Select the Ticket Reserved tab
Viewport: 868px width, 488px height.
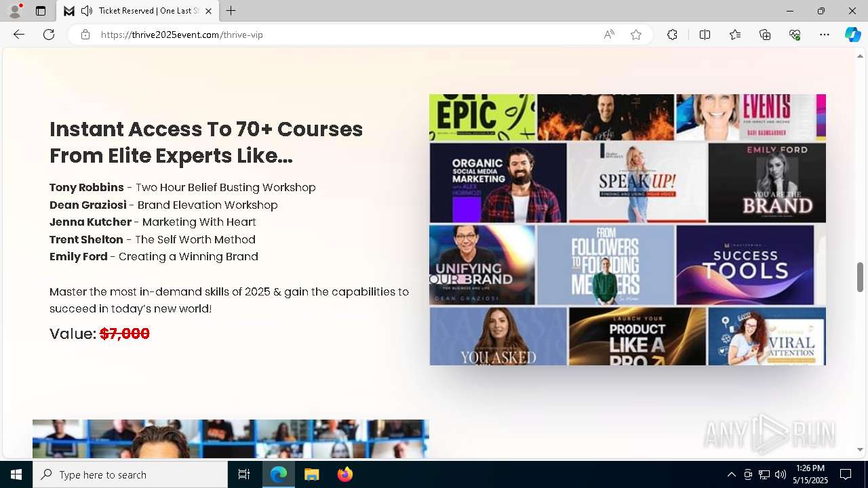[138, 11]
